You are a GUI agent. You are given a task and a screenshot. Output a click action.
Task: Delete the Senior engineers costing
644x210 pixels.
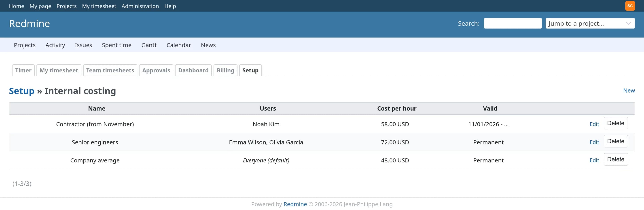tap(616, 141)
